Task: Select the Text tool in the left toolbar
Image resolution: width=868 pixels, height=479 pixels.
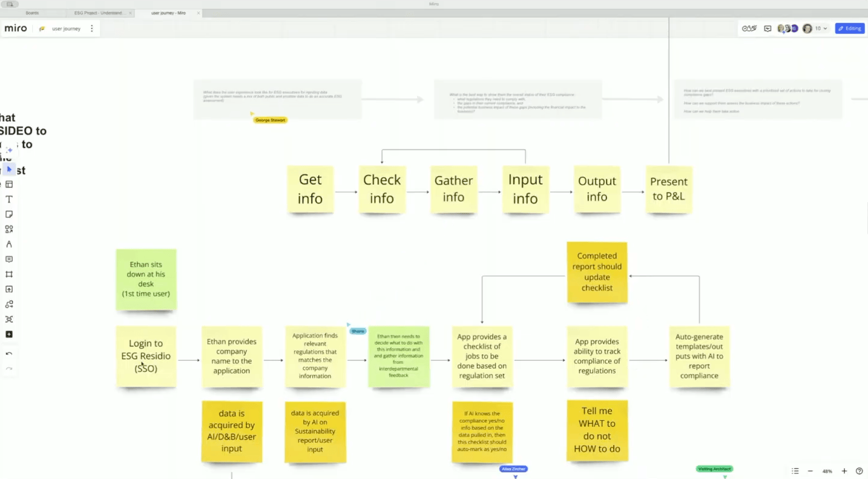Action: click(9, 199)
